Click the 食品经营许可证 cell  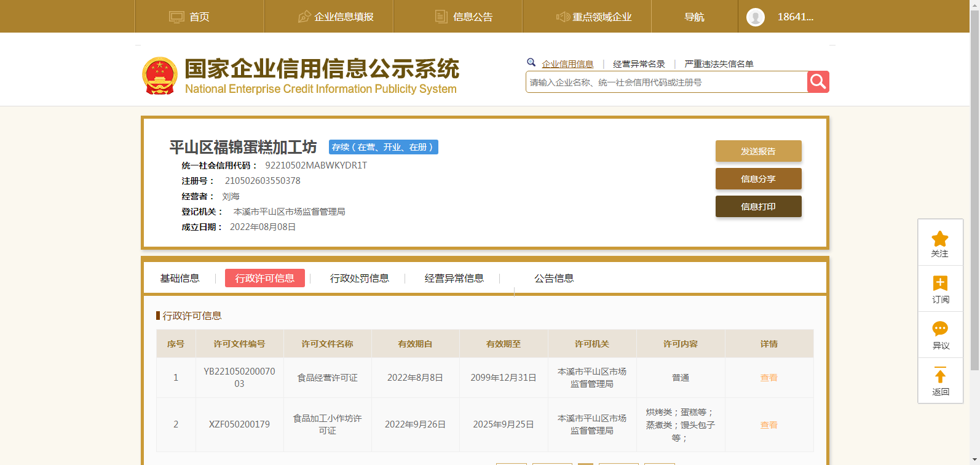point(328,378)
